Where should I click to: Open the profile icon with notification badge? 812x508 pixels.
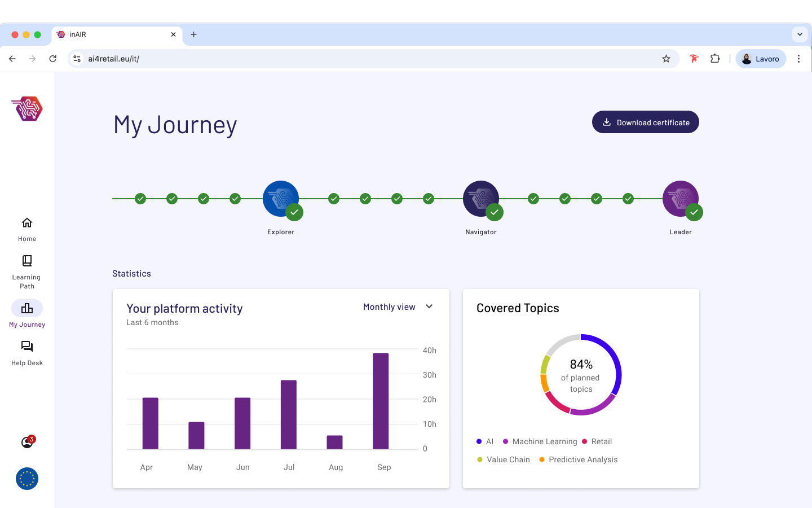[x=27, y=443]
